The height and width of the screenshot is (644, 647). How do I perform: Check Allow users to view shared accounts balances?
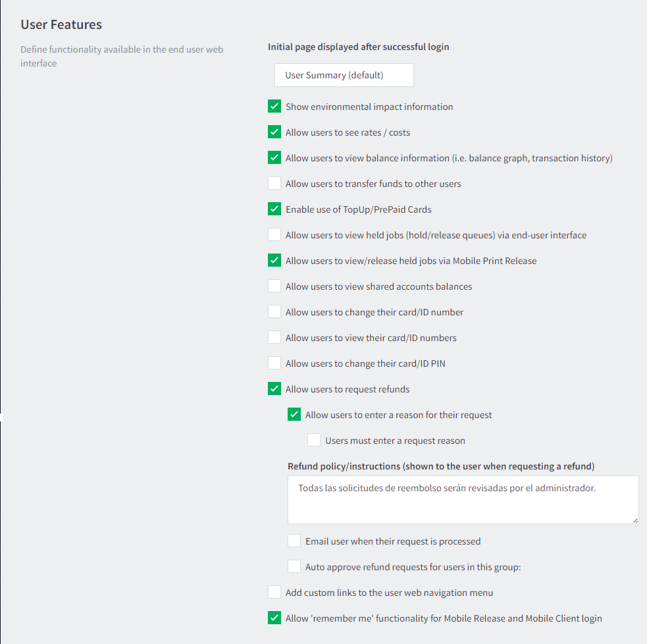click(x=274, y=286)
